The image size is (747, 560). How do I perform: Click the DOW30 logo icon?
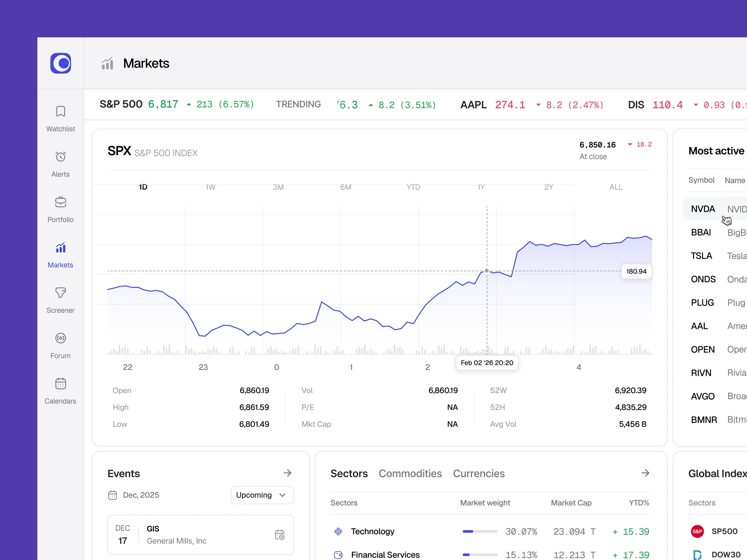[x=697, y=555]
